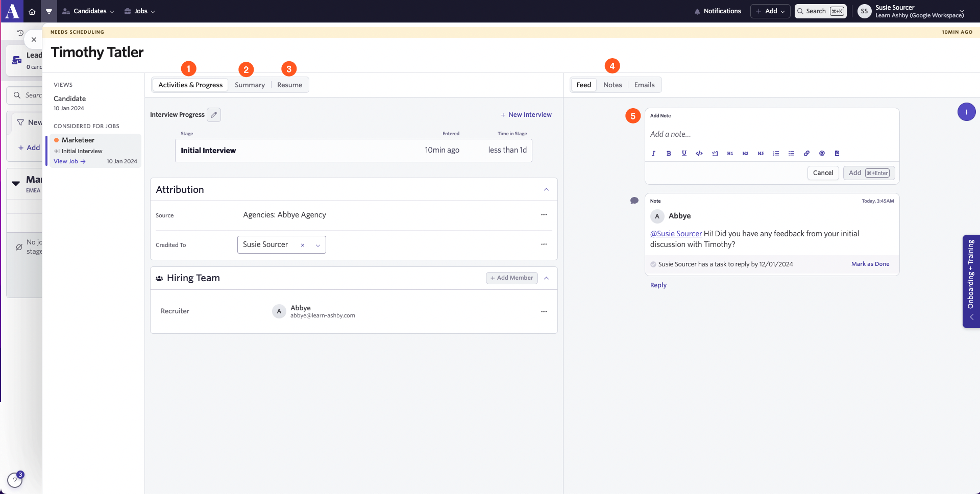The width and height of the screenshot is (980, 494).
Task: Click Mark as Done on the task
Action: coord(870,264)
